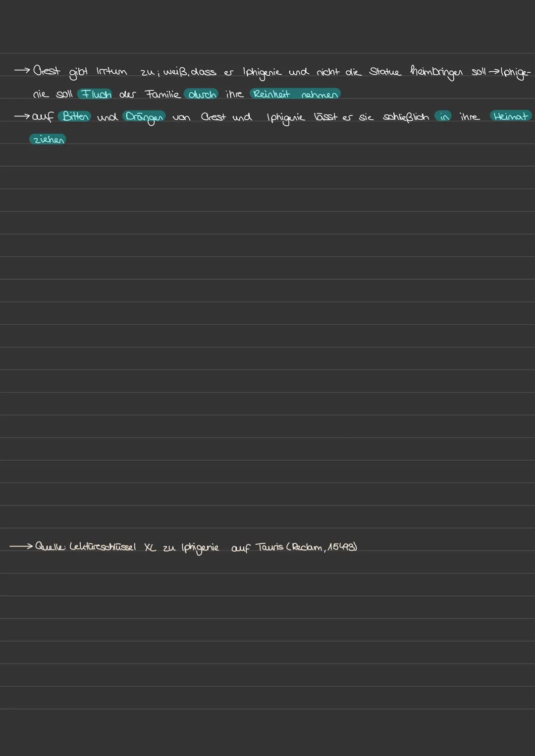Click the word "Statue" in first line

pyautogui.click(x=385, y=72)
